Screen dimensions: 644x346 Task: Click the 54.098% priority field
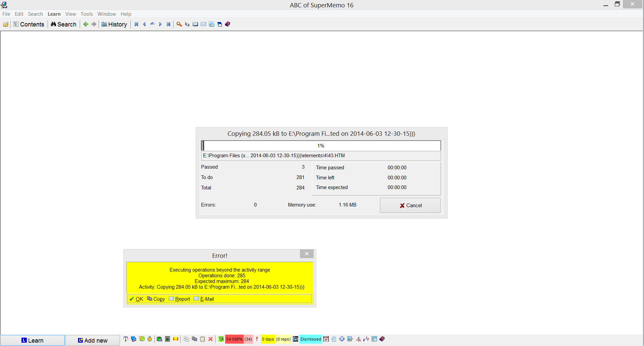234,339
